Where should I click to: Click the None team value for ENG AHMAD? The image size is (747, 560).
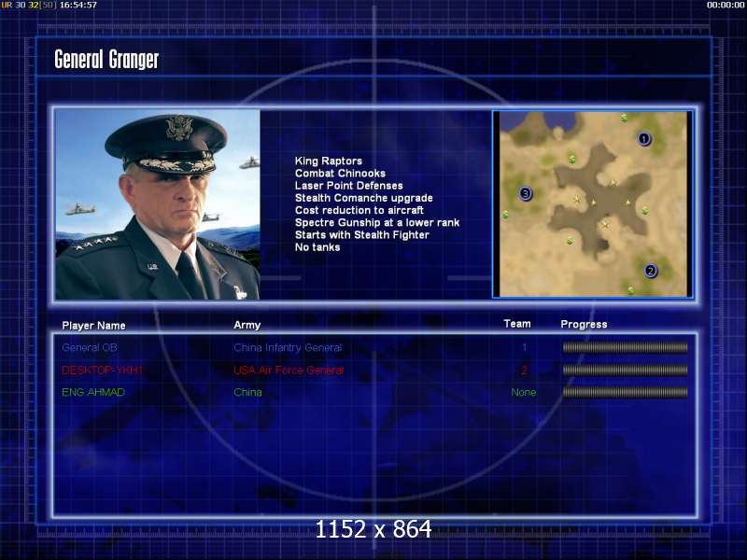pos(524,392)
